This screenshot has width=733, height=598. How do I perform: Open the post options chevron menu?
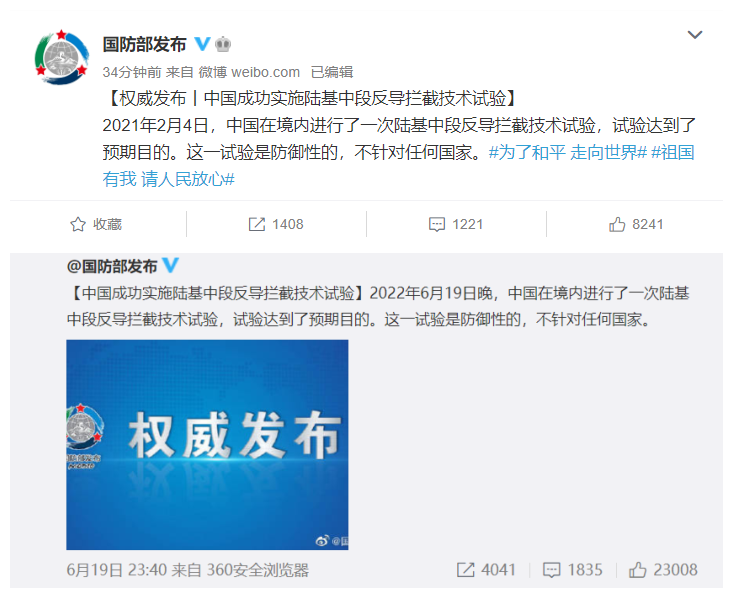click(x=695, y=35)
